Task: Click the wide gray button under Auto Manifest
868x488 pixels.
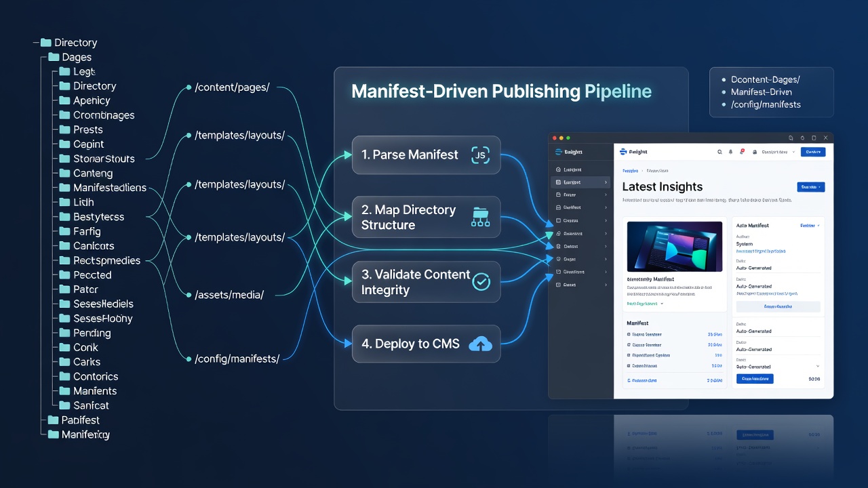Action: click(778, 307)
